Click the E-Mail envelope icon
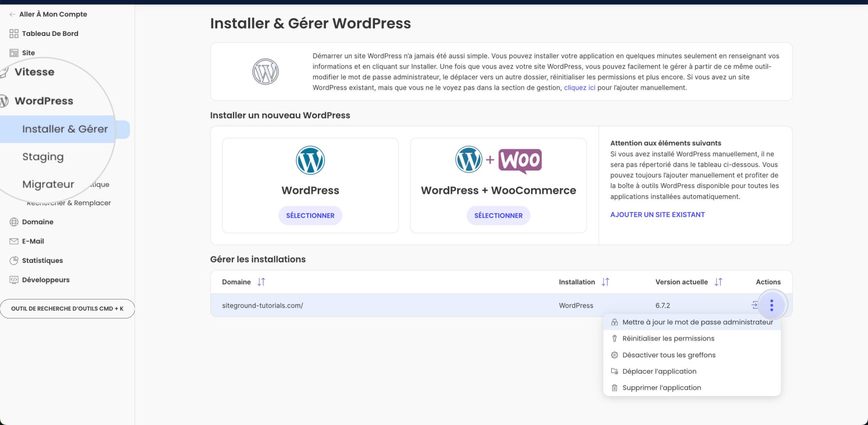The height and width of the screenshot is (425, 868). point(14,241)
